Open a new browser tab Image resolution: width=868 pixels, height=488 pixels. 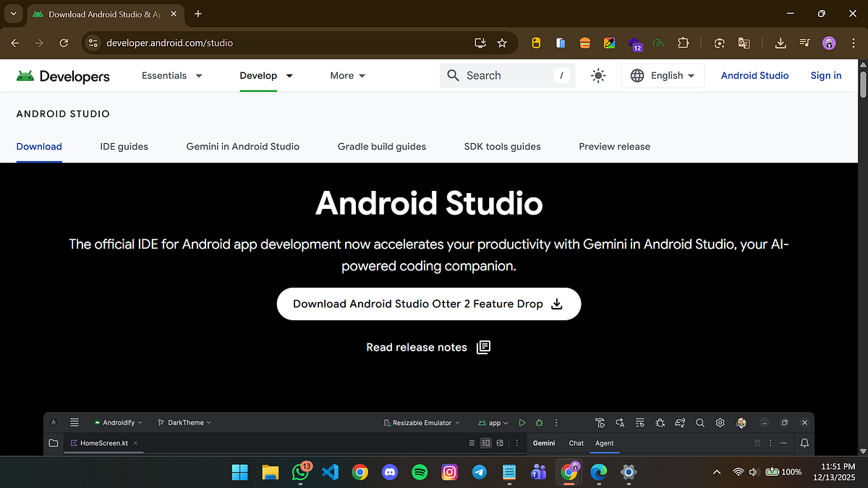coord(198,14)
